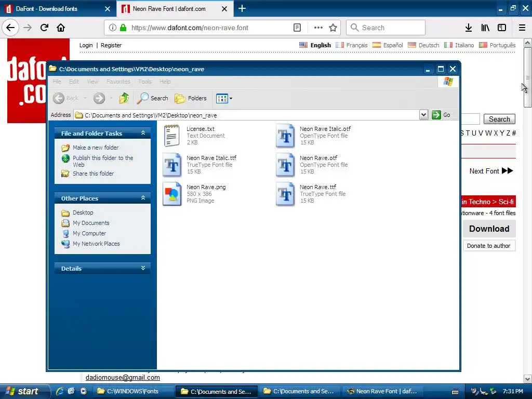532x399 pixels.
Task: Open the Explorer View menu
Action: [92, 82]
